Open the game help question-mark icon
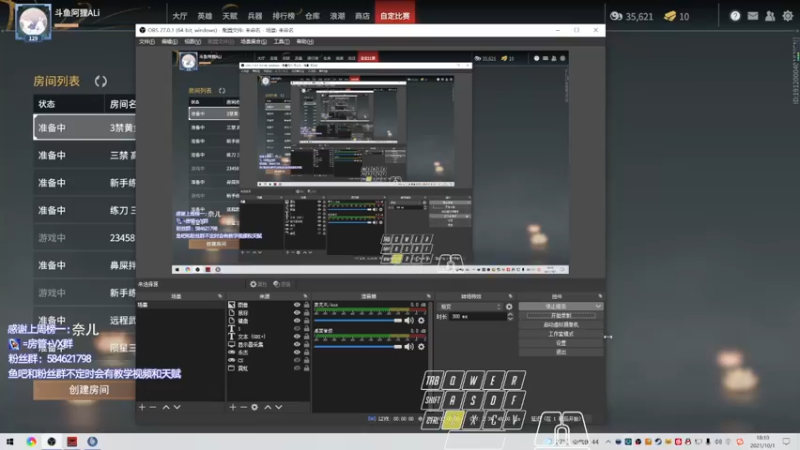 point(735,16)
